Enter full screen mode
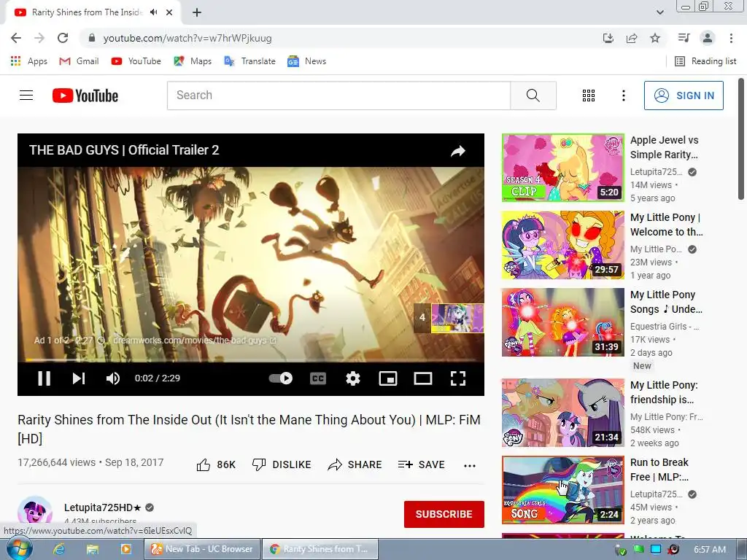 point(458,378)
